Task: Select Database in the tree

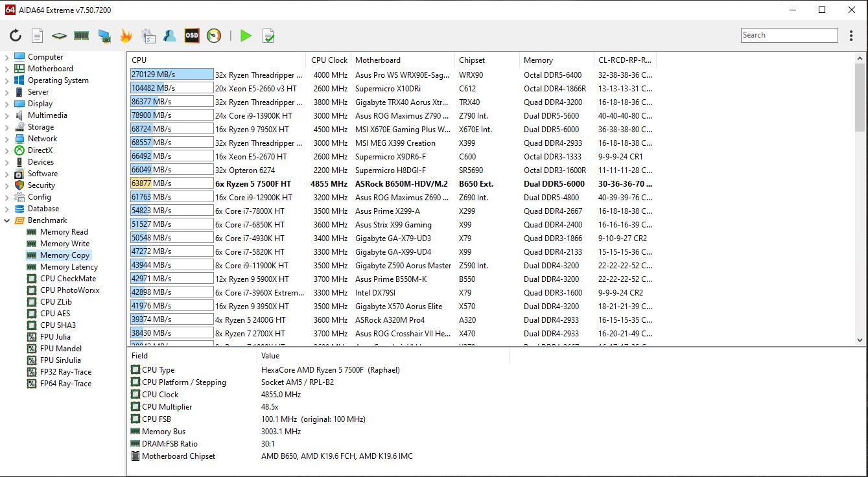Action: pyautogui.click(x=43, y=209)
